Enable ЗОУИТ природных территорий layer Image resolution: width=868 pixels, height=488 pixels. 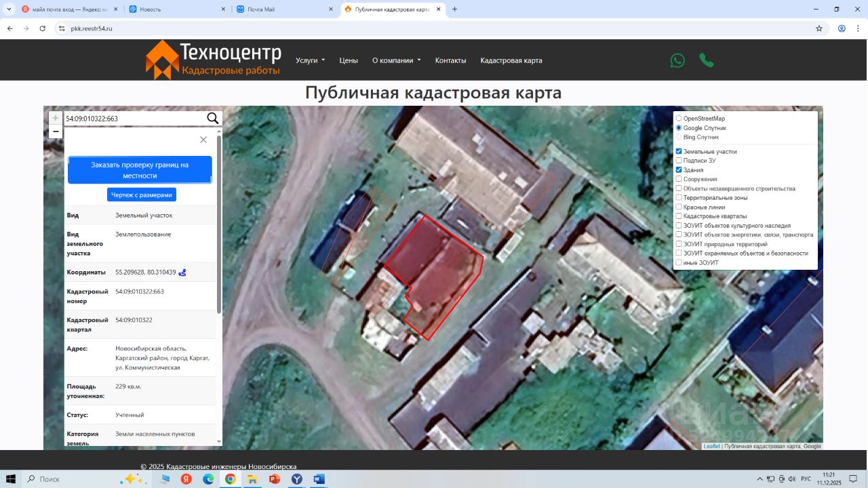(679, 244)
